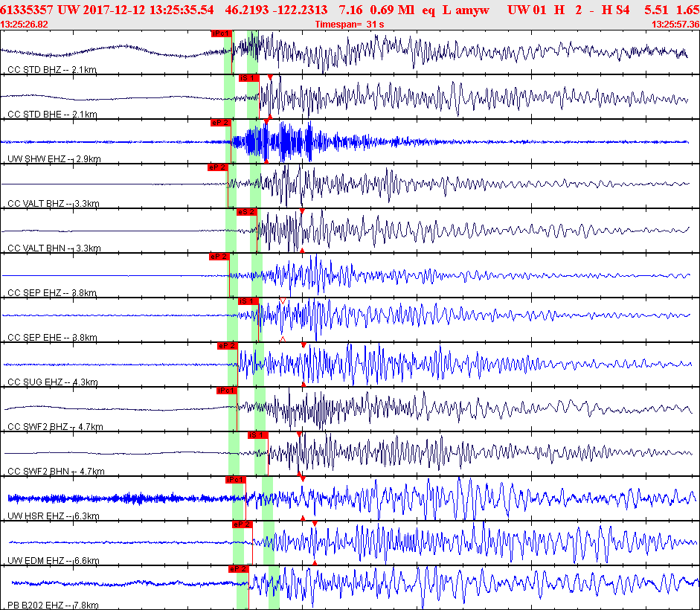Viewport: 700px width, 610px height.
Task: Select the 'UW HSR EHZ -- 6.3km' label
Action: pyautogui.click(x=53, y=516)
